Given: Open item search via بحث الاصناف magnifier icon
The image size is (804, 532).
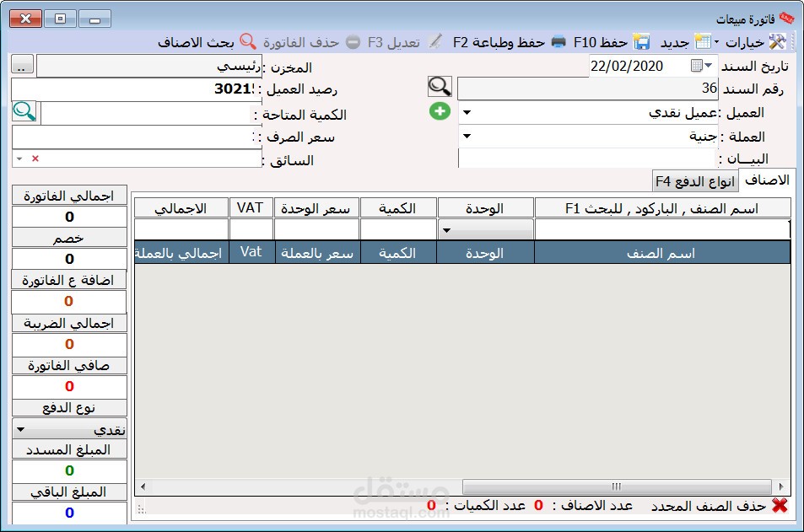Looking at the screenshot, I should pos(248,40).
